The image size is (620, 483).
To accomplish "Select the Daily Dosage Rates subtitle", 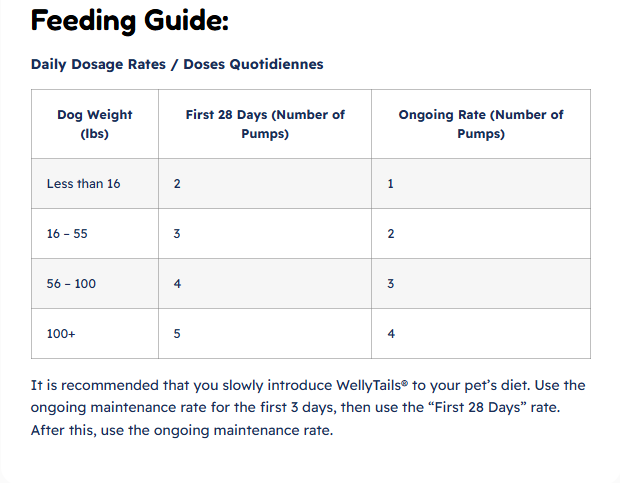I will click(x=177, y=64).
